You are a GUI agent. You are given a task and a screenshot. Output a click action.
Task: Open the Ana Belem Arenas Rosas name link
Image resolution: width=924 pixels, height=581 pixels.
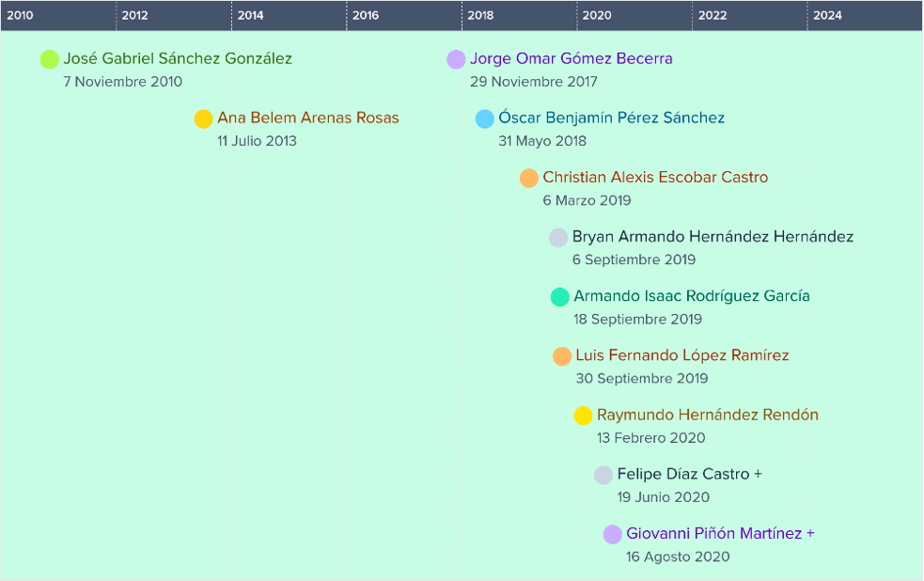point(307,118)
